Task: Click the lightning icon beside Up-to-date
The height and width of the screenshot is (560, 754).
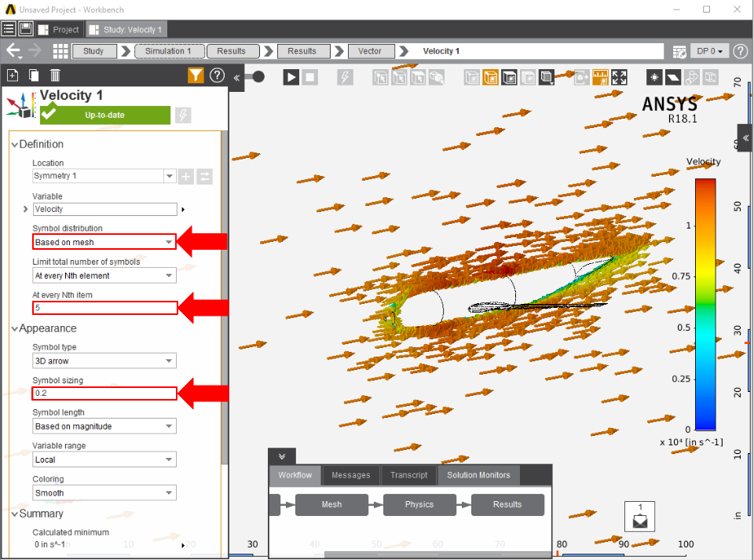Action: [183, 115]
